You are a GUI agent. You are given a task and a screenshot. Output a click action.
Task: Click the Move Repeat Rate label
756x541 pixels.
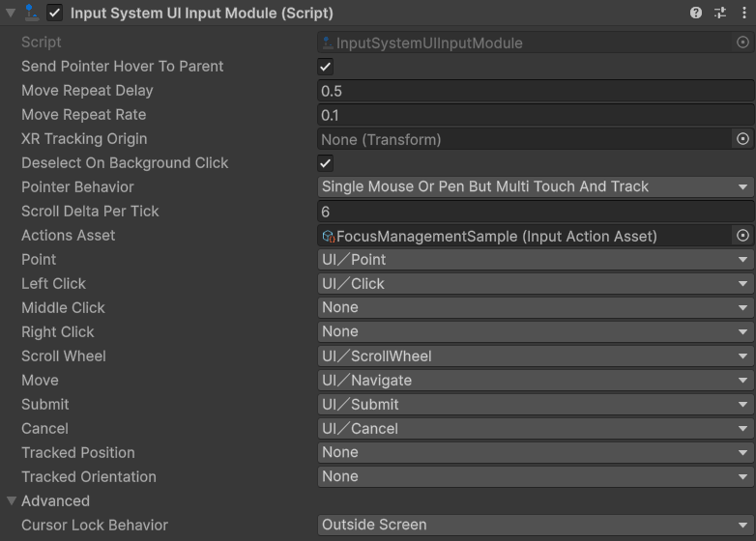coord(83,115)
